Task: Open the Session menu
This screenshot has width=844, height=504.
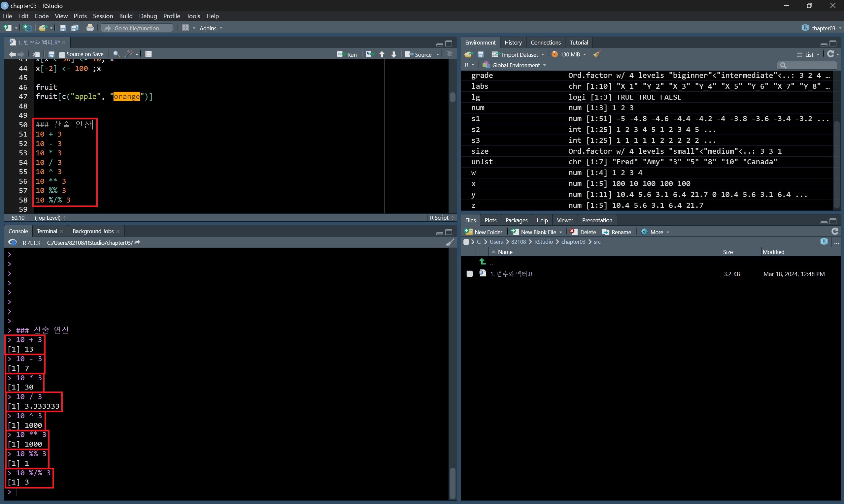Action: [x=103, y=16]
